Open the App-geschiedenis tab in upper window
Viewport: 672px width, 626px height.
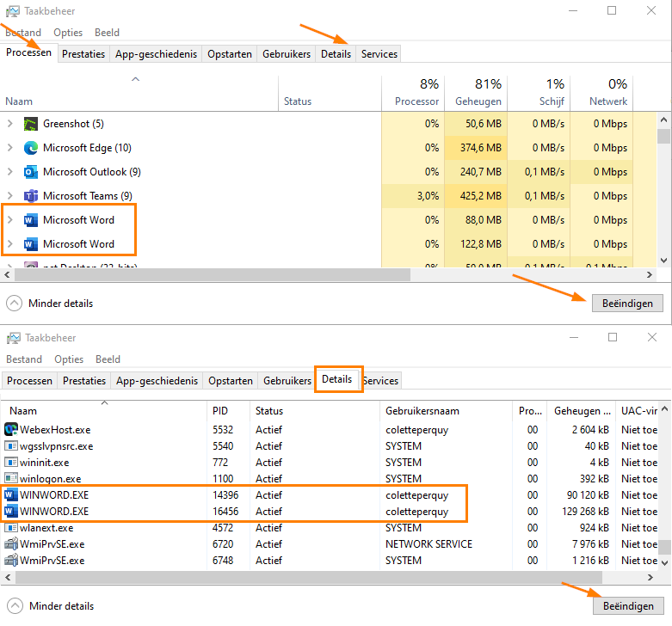pos(156,54)
